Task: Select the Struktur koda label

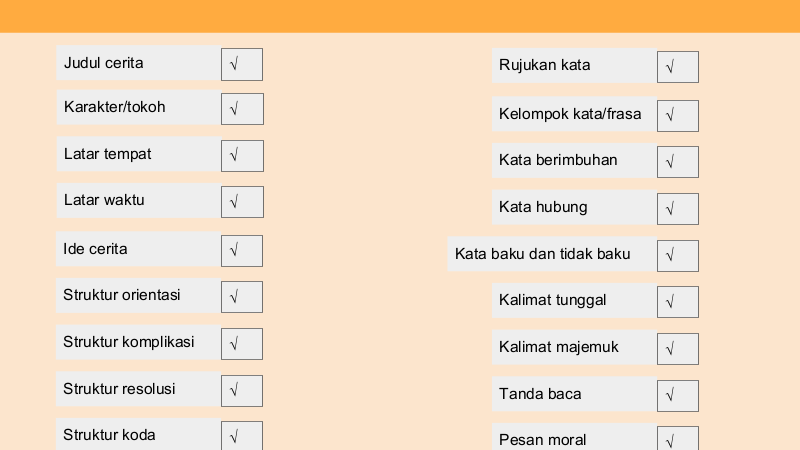Action: (109, 435)
